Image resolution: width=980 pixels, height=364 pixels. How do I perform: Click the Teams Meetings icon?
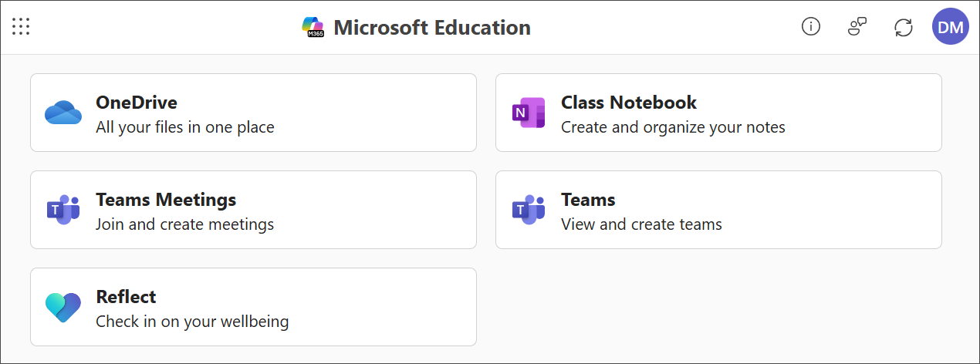click(x=63, y=210)
